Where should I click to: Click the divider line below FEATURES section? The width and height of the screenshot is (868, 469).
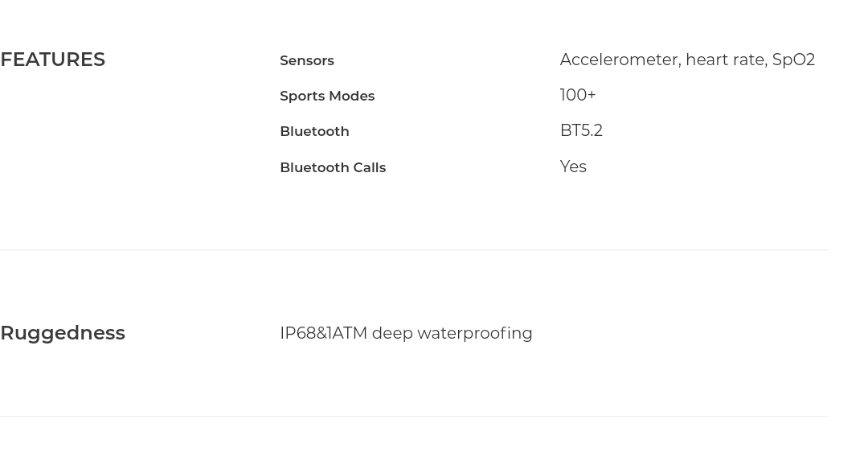(x=414, y=249)
